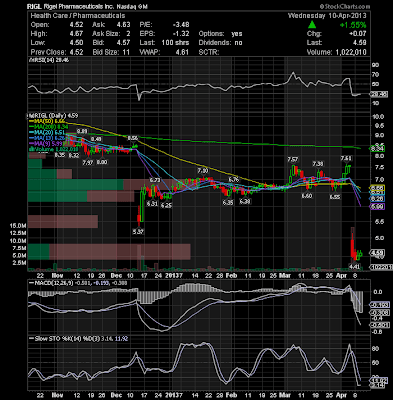Click the 5.37 December low annotation

138,231
